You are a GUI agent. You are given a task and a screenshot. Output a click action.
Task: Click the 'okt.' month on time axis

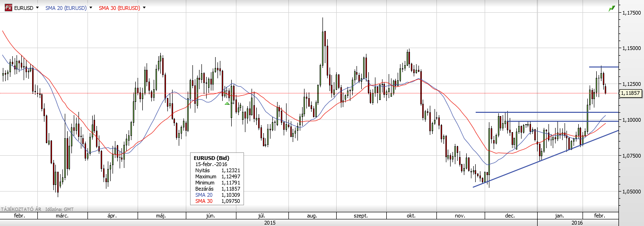pyautogui.click(x=411, y=216)
